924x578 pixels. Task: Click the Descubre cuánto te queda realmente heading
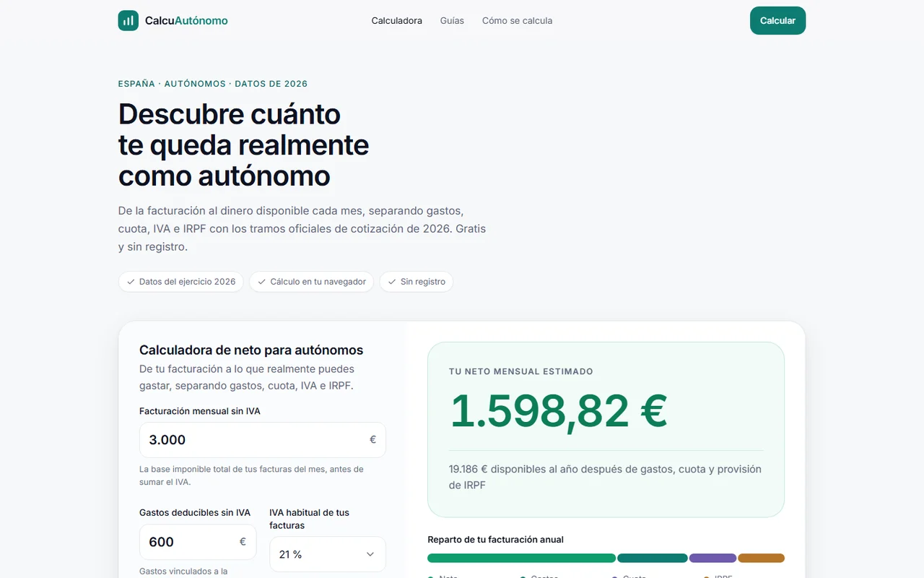click(244, 144)
